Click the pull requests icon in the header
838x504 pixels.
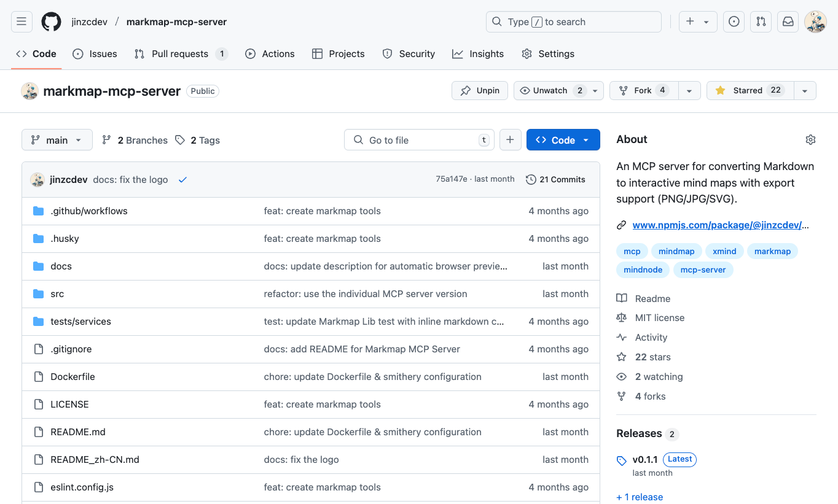(761, 21)
